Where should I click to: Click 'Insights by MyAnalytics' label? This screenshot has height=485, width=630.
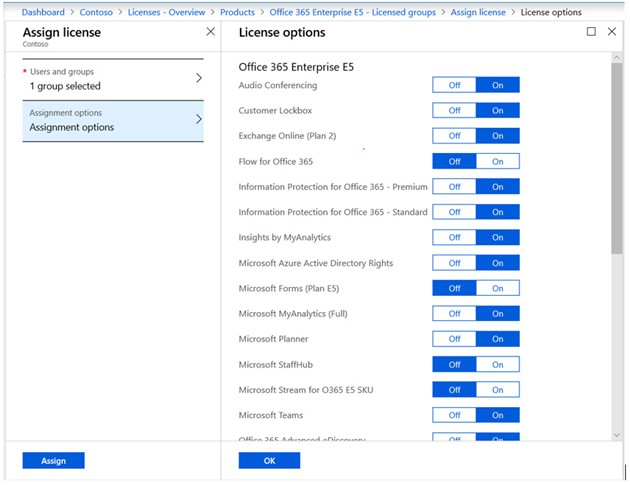[285, 237]
